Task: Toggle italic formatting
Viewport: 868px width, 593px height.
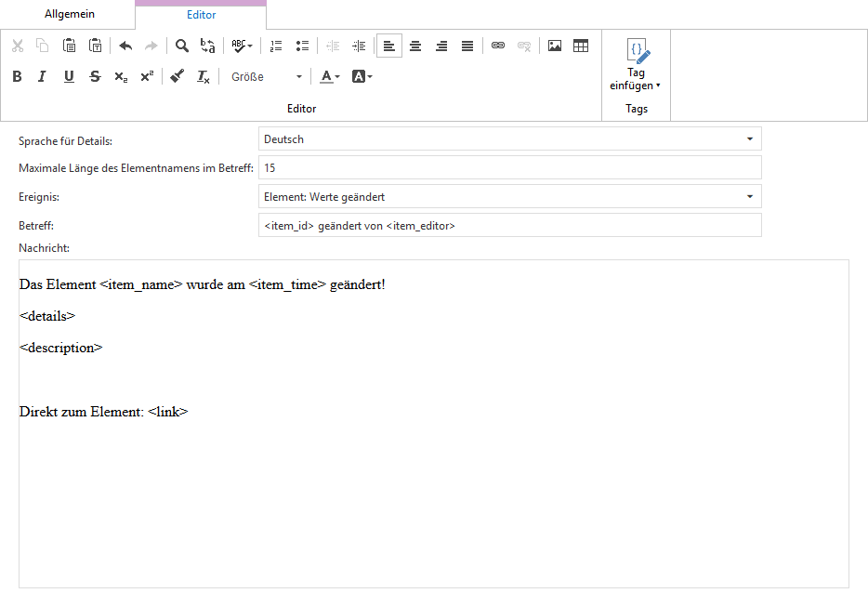Action: pos(42,77)
